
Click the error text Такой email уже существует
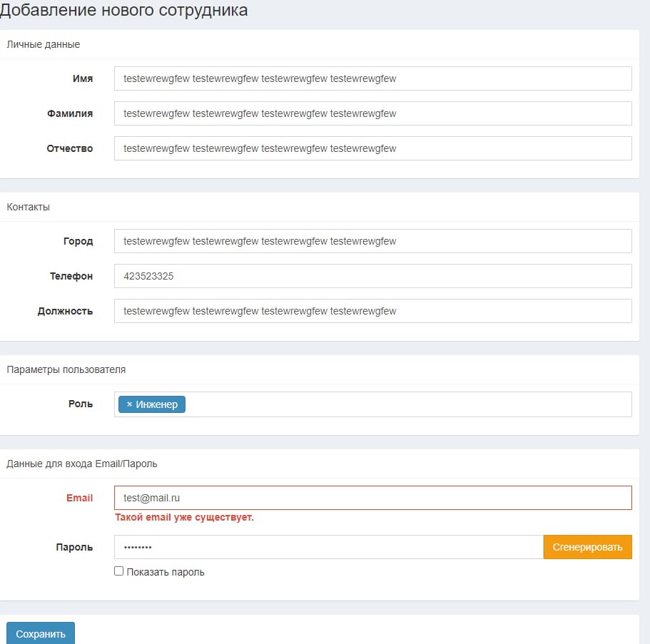click(184, 517)
